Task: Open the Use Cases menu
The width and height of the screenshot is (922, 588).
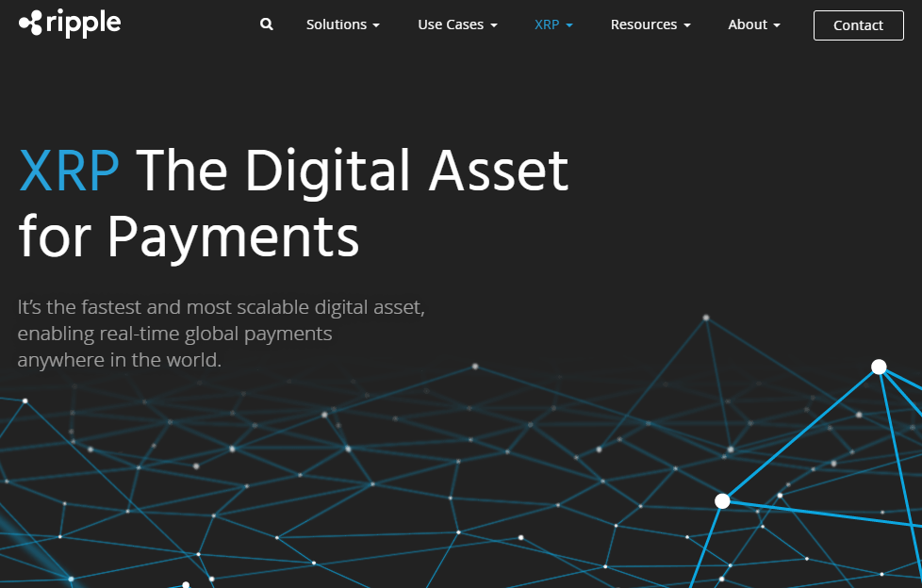Action: click(457, 24)
